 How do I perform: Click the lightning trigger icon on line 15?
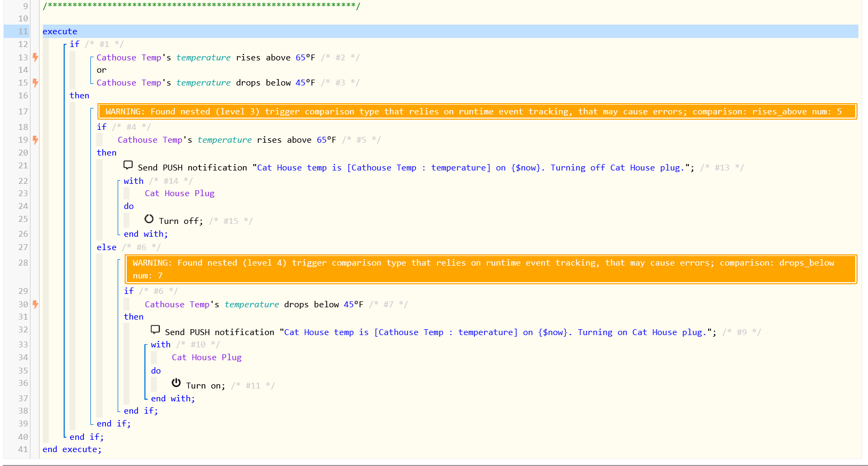point(35,83)
